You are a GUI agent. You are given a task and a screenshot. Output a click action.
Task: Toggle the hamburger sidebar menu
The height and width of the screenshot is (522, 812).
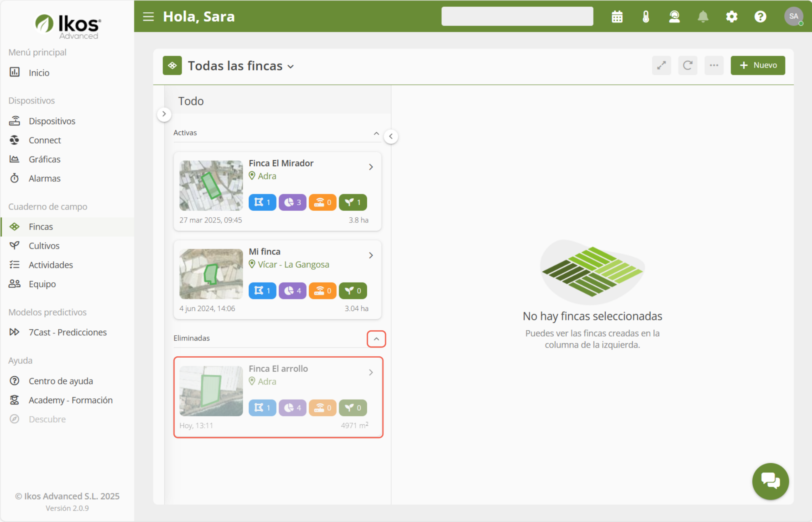148,17
